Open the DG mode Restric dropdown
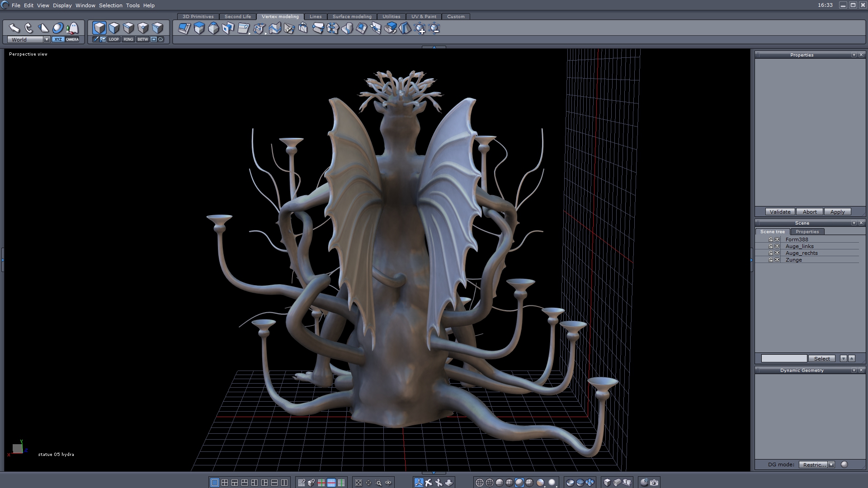868x488 pixels. (831, 465)
